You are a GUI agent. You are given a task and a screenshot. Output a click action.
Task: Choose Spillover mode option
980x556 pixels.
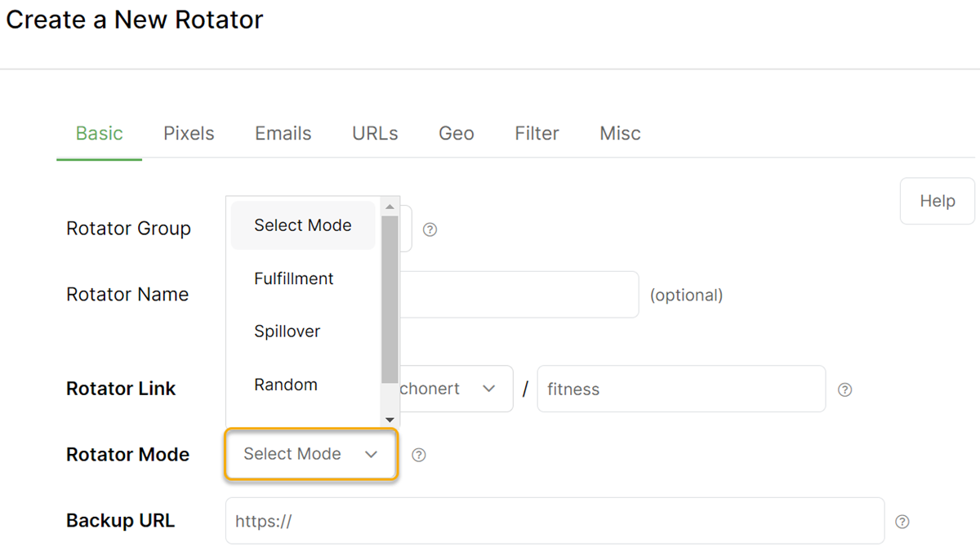click(287, 331)
